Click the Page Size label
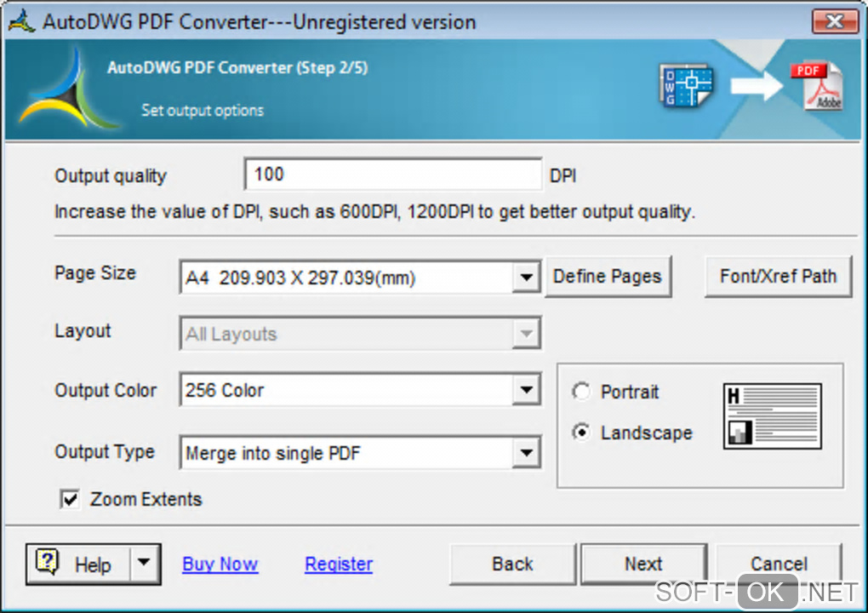This screenshot has height=613, width=868. (x=95, y=273)
